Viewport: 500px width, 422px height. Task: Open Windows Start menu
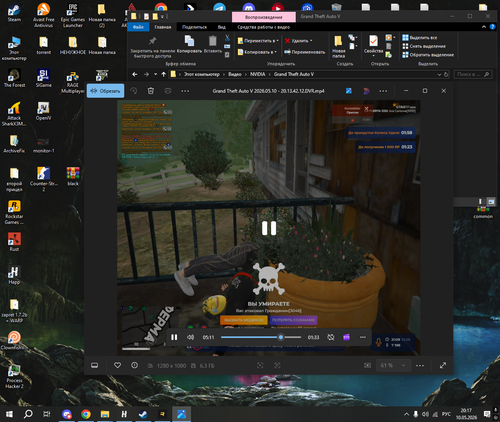pos(9,414)
